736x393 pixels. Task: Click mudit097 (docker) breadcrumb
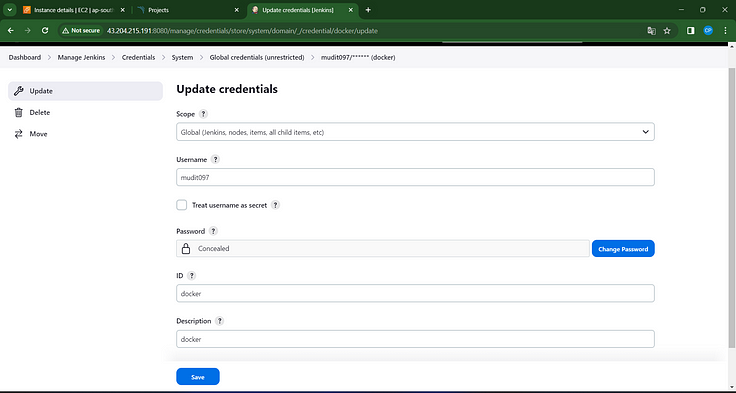click(358, 57)
